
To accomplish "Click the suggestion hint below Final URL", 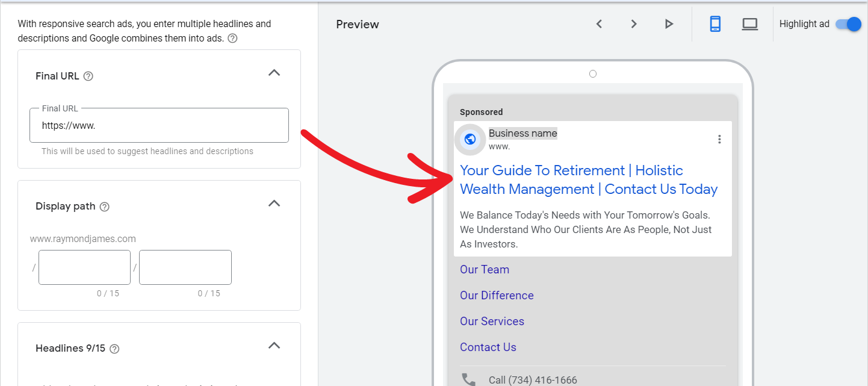I will pyautogui.click(x=147, y=151).
